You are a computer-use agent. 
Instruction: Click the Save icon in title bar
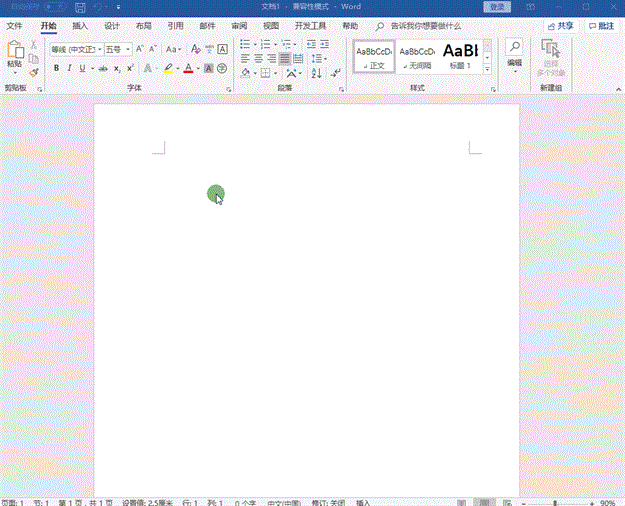click(x=80, y=7)
